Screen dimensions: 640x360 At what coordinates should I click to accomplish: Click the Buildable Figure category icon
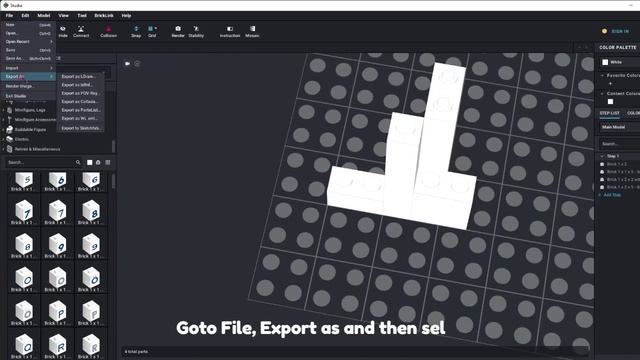point(9,129)
